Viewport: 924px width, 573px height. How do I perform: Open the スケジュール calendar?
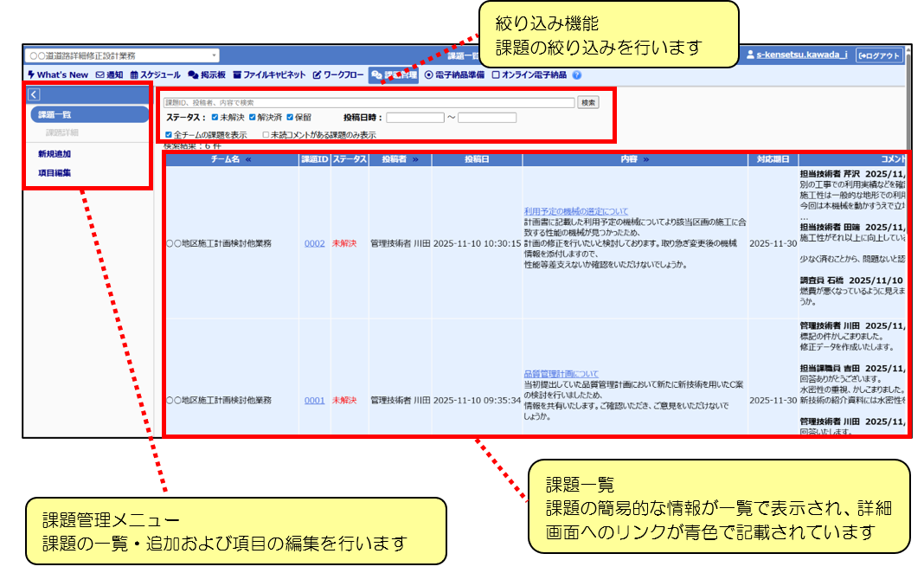click(155, 75)
